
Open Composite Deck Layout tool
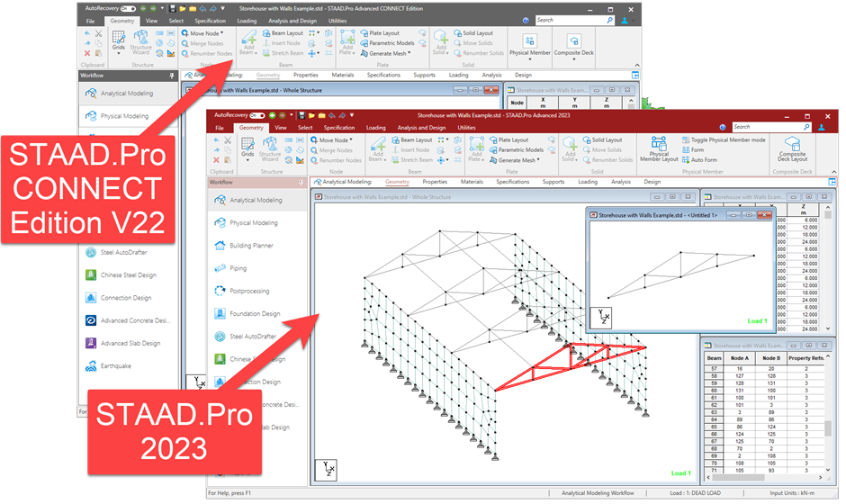point(793,148)
